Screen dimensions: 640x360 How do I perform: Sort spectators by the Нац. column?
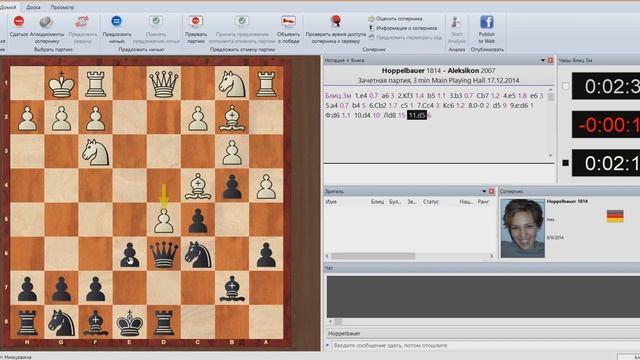pyautogui.click(x=466, y=202)
